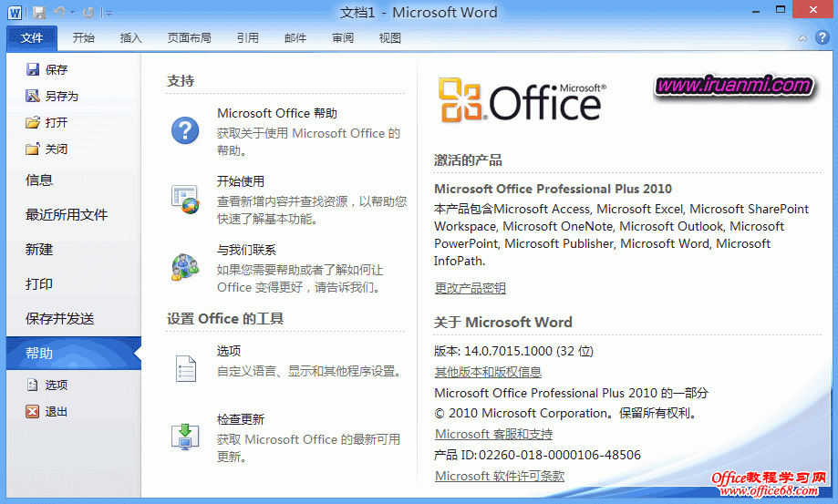
Task: Minimize the Word window
Action: coord(756,11)
